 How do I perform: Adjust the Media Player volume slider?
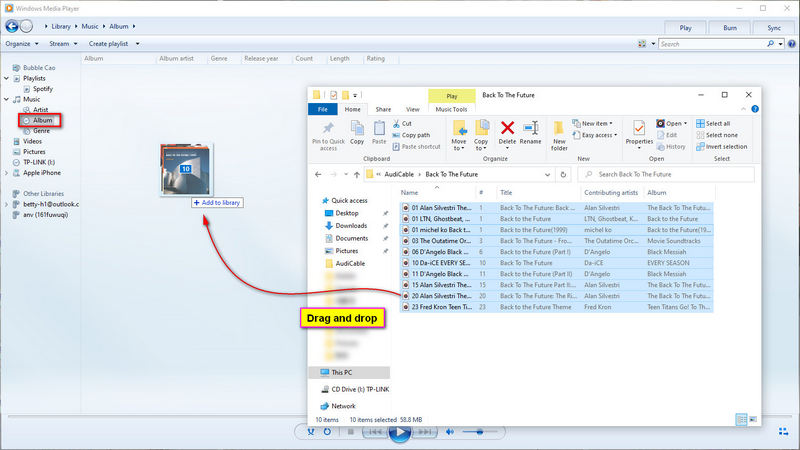(480, 432)
